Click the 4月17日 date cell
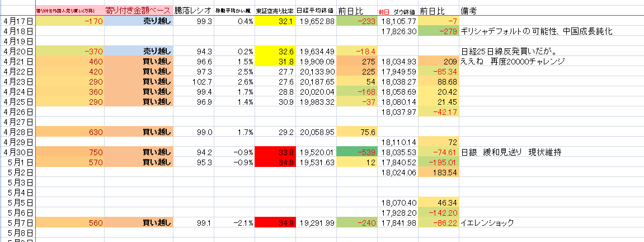Image resolution: width=644 pixels, height=242 pixels. (17, 21)
